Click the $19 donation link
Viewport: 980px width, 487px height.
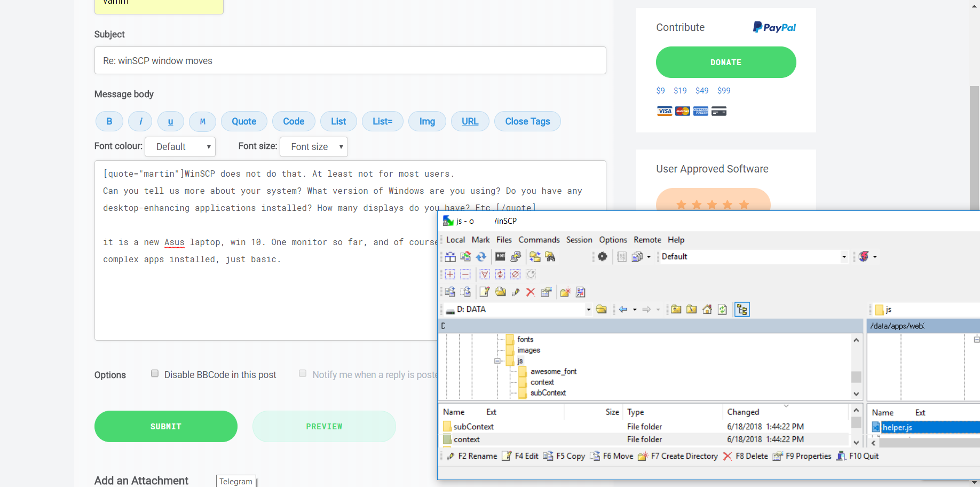tap(679, 91)
